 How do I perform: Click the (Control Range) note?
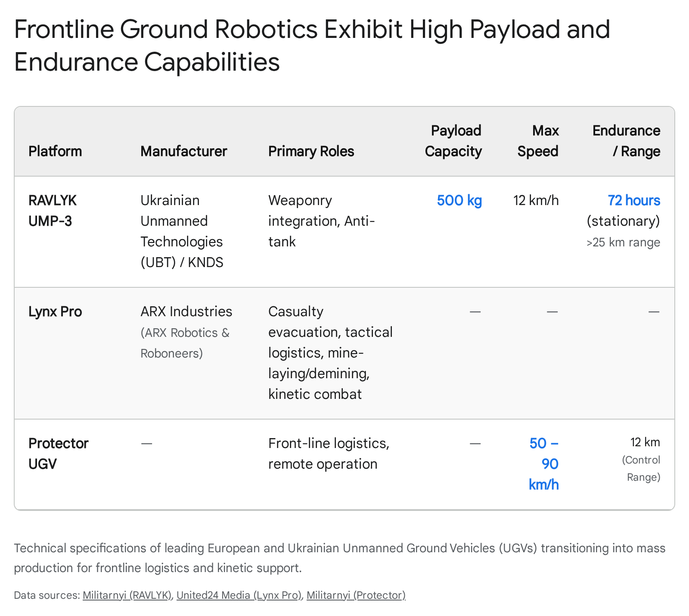(641, 469)
